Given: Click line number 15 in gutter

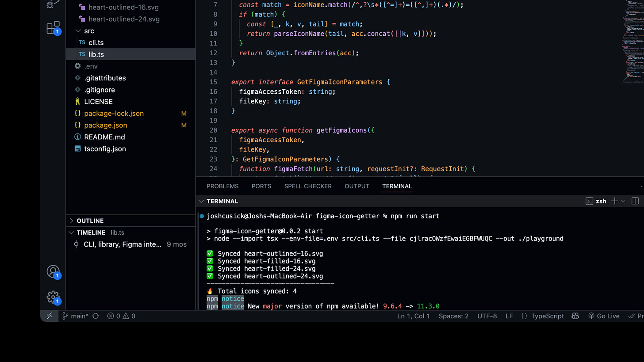Looking at the screenshot, I should 213,82.
